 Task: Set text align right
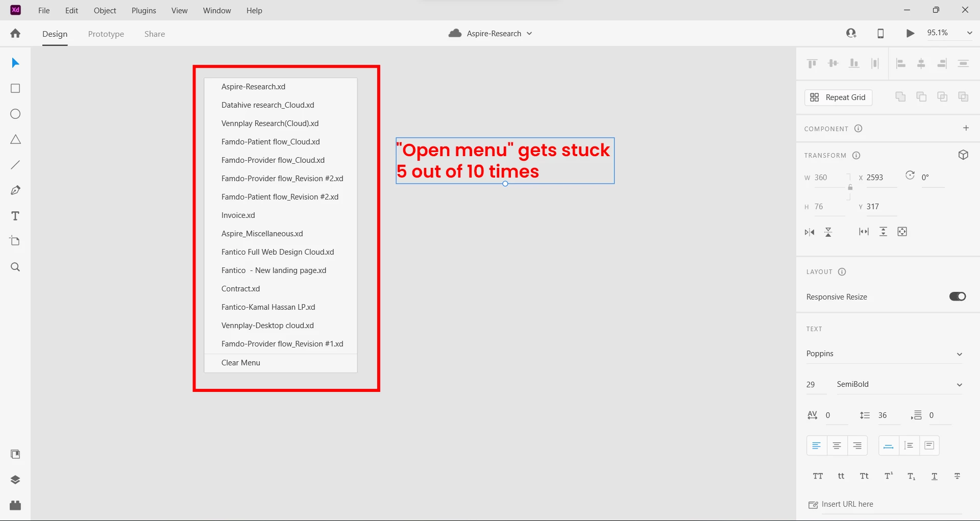pos(857,445)
